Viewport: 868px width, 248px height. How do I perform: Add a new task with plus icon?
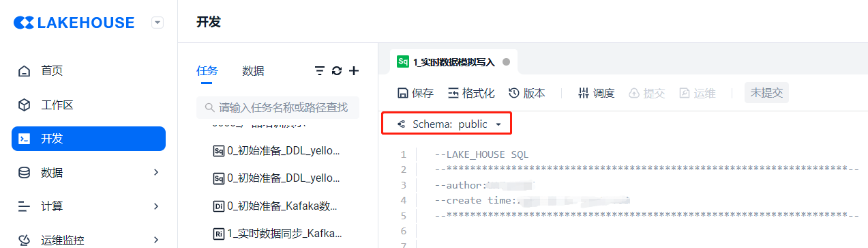click(354, 71)
